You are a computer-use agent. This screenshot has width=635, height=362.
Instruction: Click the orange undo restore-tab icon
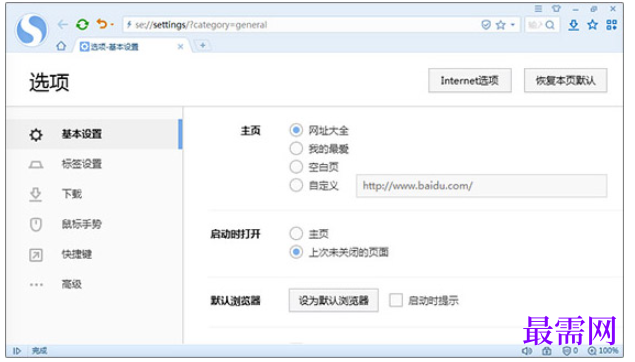click(102, 24)
